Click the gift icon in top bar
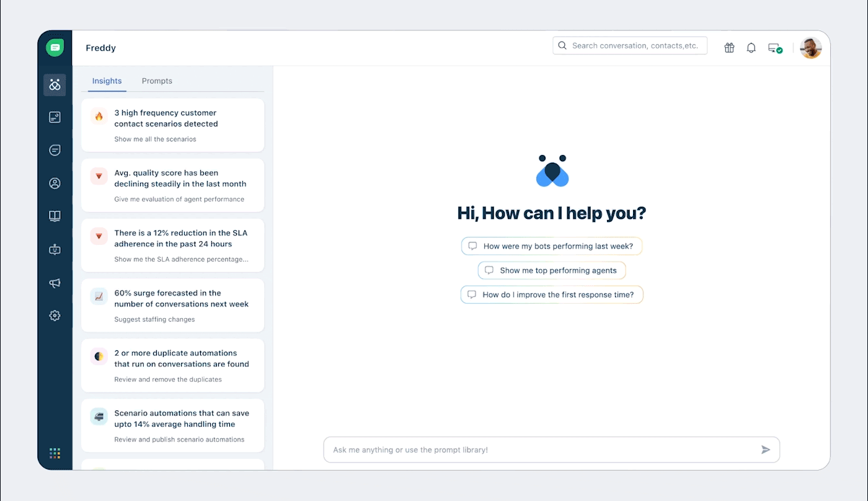868x501 pixels. pos(729,48)
